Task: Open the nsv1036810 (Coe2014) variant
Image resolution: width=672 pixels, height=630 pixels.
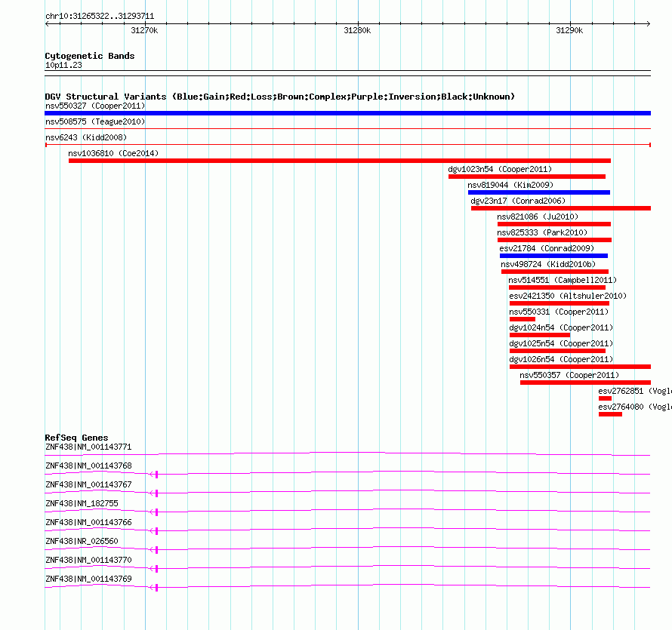Action: 113,153
